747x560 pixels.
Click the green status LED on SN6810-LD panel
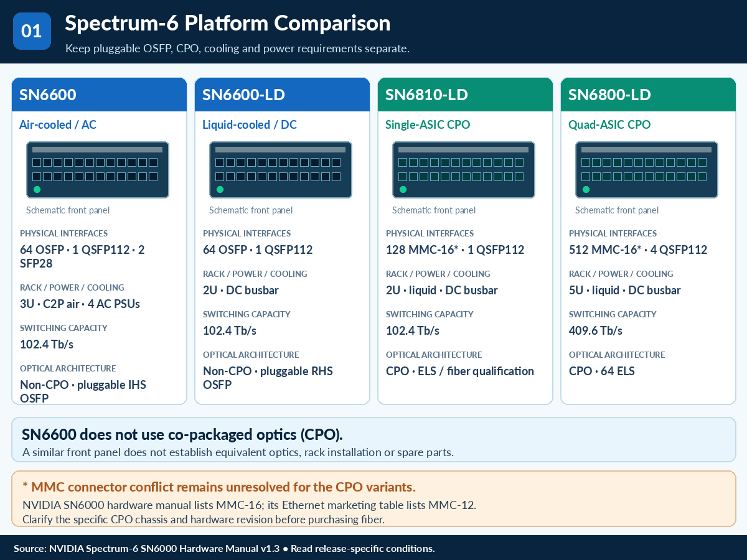(403, 189)
